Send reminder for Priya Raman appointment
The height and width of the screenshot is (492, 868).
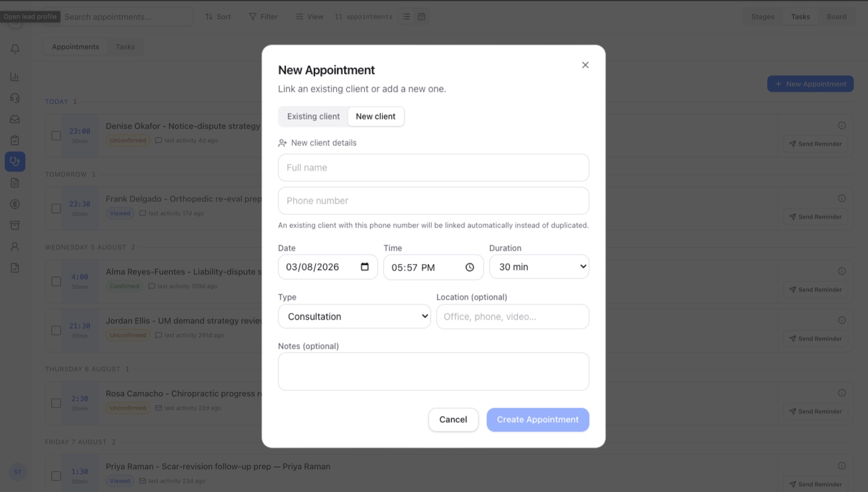tap(815, 484)
